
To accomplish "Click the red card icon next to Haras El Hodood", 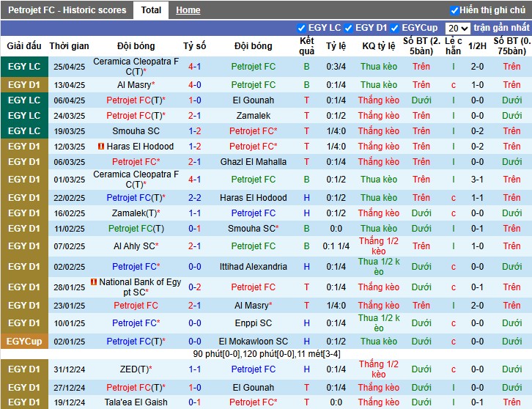I will coord(101,147).
